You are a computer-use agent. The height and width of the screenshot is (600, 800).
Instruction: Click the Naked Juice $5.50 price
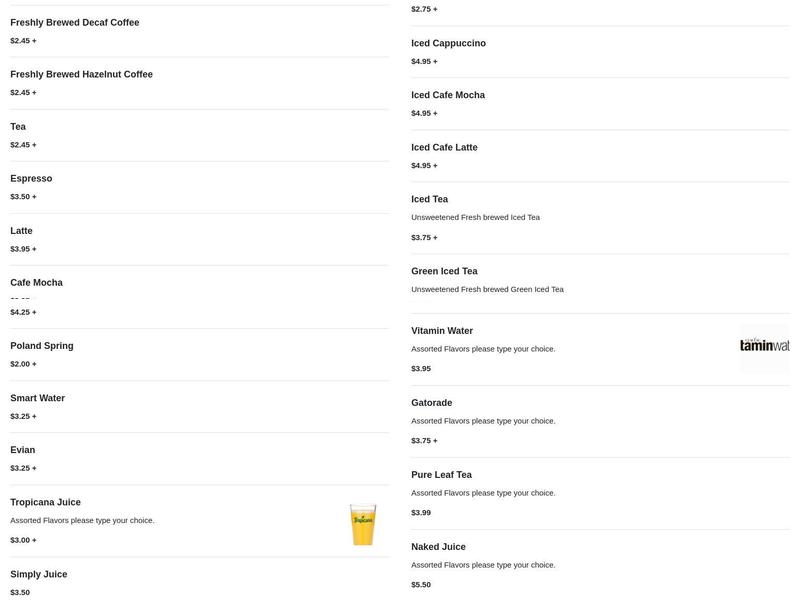point(421,585)
